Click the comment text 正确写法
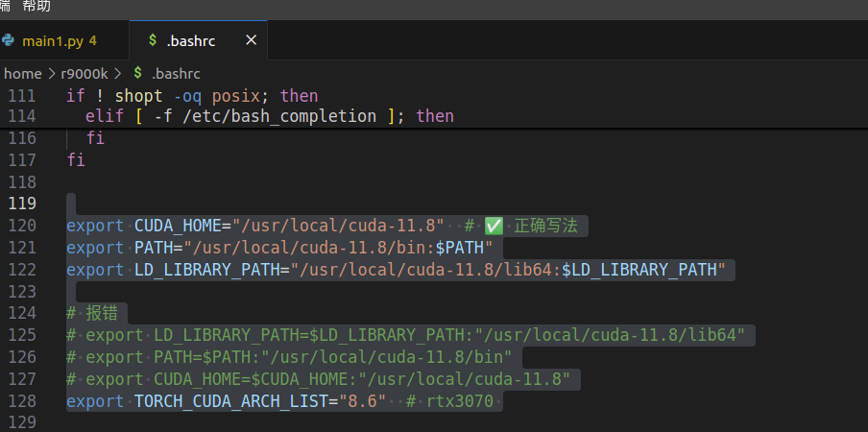 545,226
